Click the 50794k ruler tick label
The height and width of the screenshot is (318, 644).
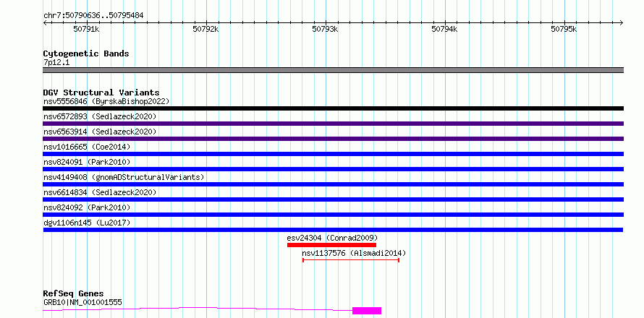[444, 29]
